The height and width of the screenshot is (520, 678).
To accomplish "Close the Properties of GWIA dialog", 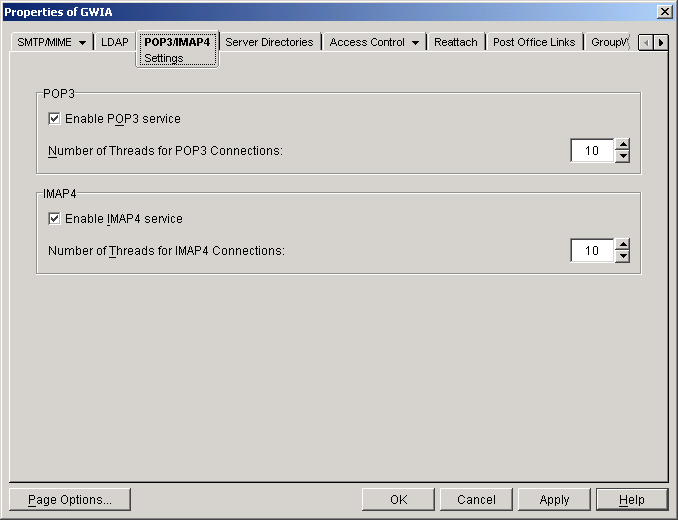I will 664,12.
